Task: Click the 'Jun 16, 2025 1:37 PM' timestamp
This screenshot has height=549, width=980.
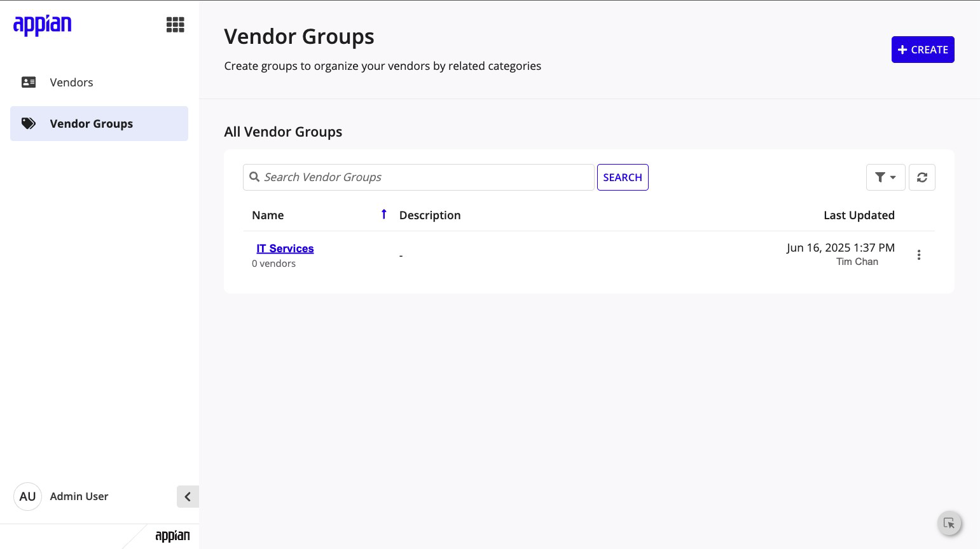Action: (841, 248)
